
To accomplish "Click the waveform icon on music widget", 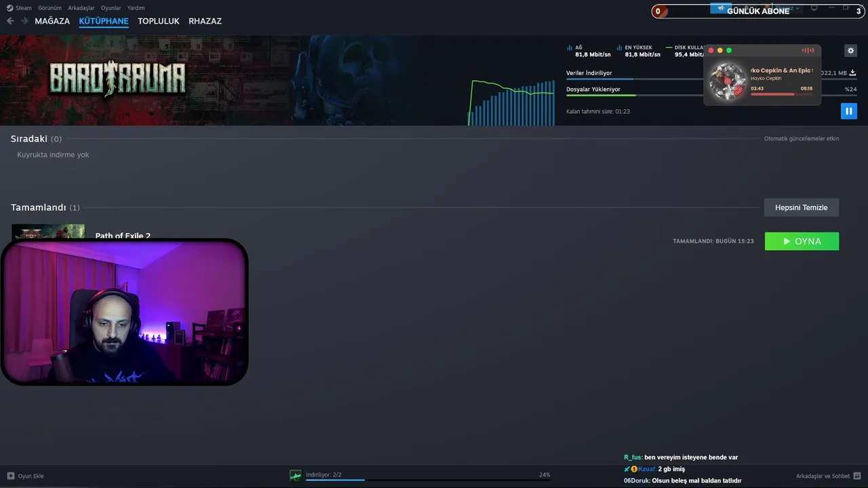I will pyautogui.click(x=808, y=50).
